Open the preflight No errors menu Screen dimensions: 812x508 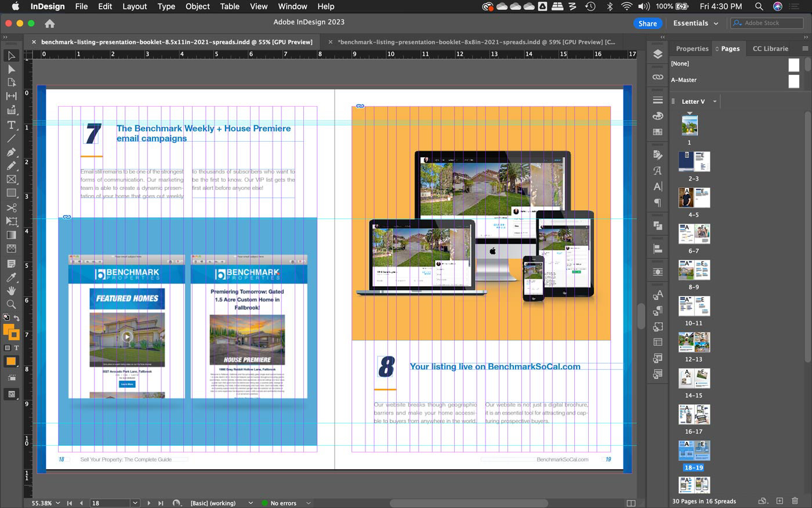[x=309, y=503]
